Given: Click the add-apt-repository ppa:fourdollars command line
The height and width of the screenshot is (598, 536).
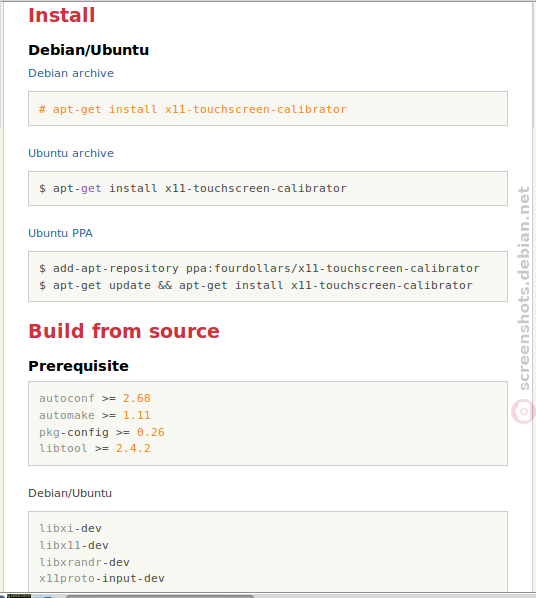Looking at the screenshot, I should [259, 268].
